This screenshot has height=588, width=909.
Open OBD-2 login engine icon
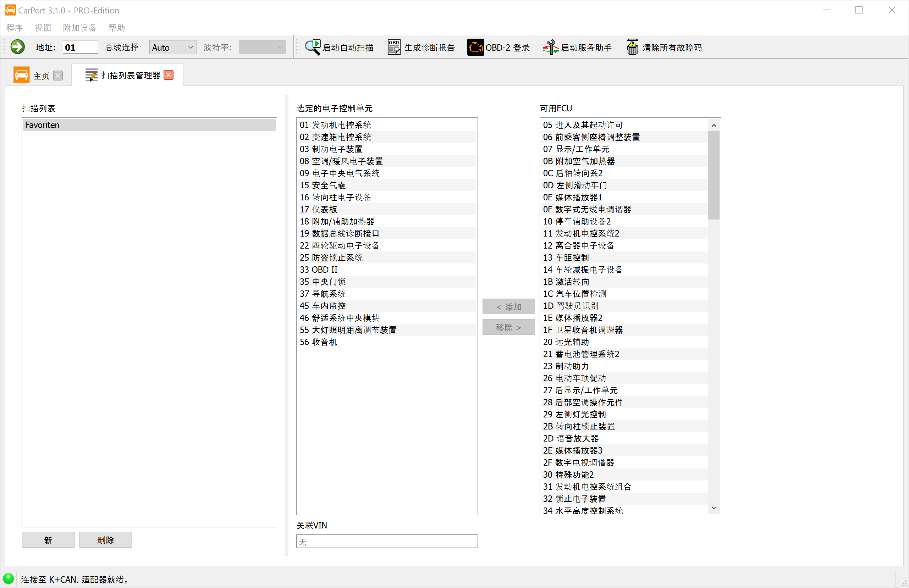[475, 48]
